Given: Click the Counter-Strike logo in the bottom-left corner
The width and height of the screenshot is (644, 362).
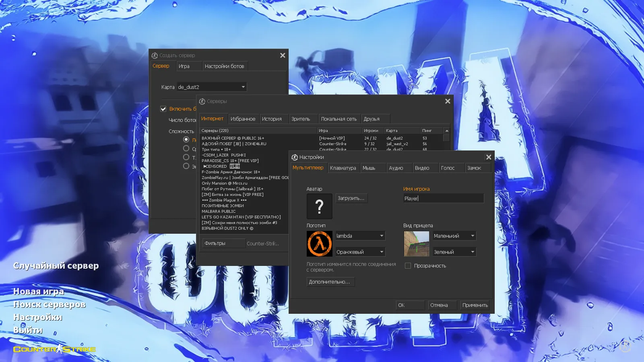Looking at the screenshot, I should coord(54,349).
